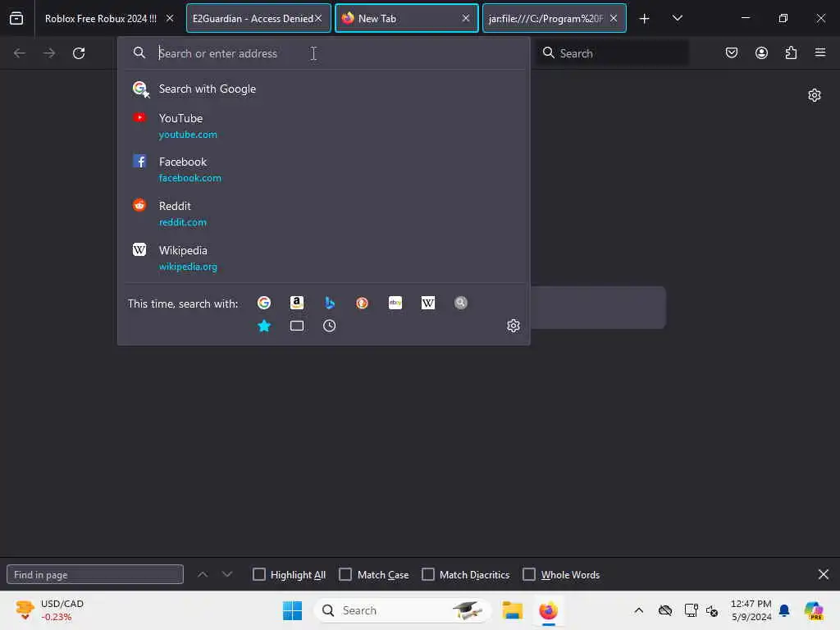This screenshot has height=630, width=840.
Task: Open Facebook suggestion
Action: [323, 169]
